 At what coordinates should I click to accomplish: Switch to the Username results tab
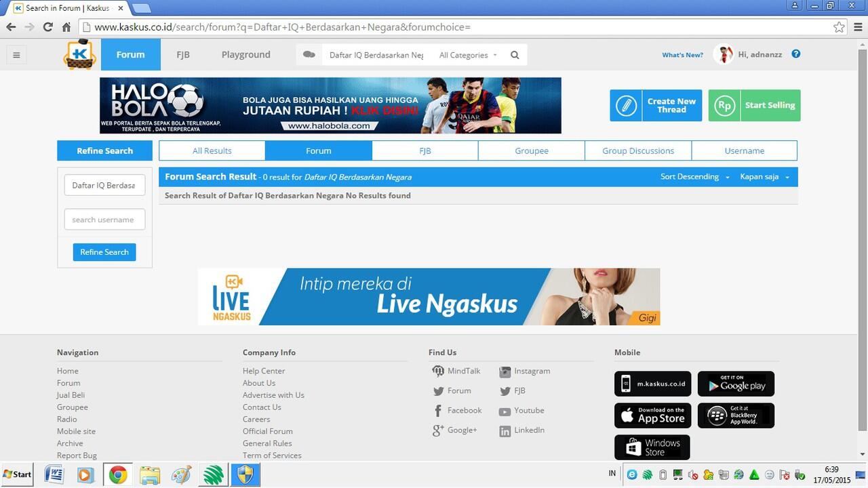745,150
